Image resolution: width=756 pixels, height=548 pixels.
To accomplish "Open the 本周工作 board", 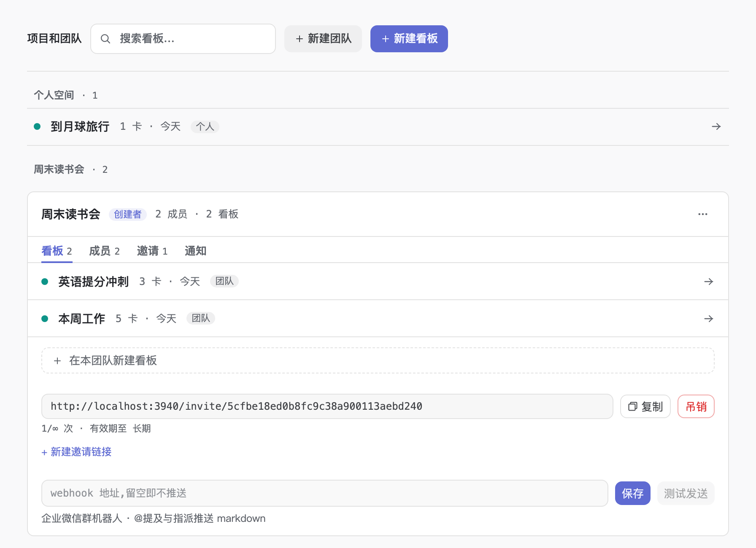I will [378, 319].
